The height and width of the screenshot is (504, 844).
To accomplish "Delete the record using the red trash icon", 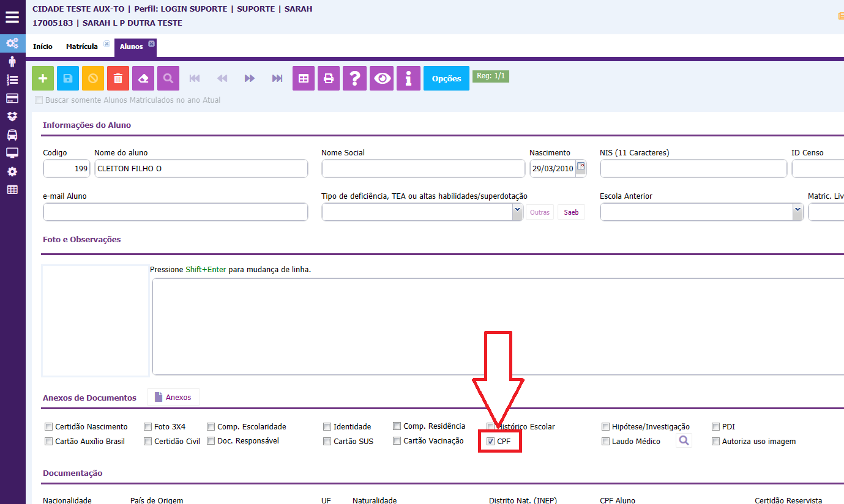I will (118, 78).
